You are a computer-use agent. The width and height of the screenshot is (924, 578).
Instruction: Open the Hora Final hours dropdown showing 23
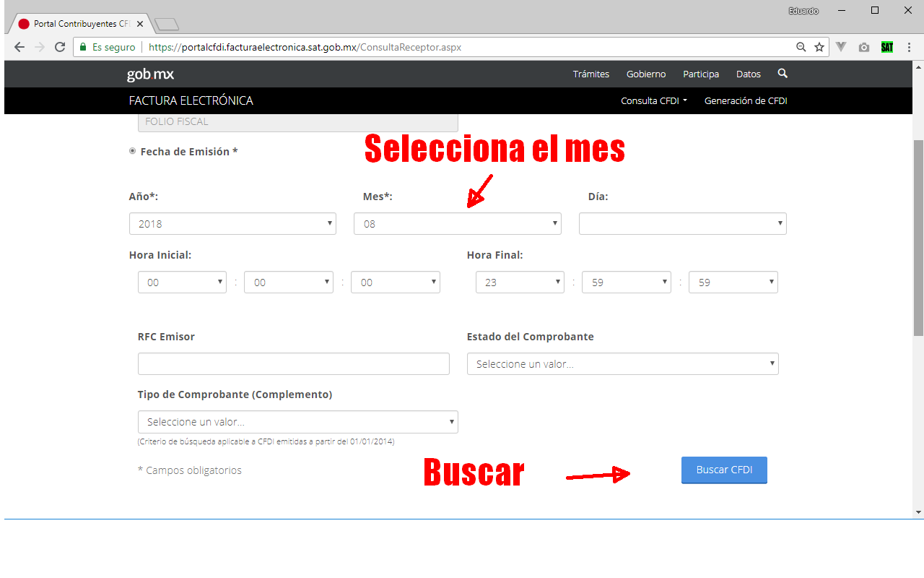click(x=520, y=282)
